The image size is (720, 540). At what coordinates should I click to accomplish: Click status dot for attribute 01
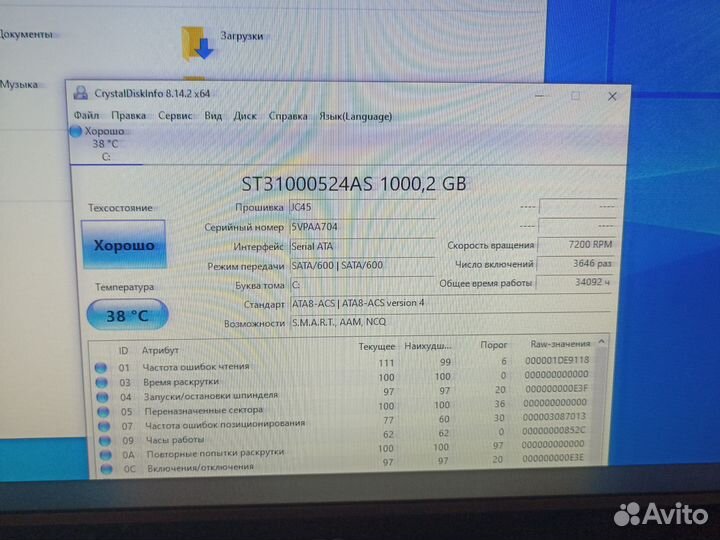pos(101,367)
